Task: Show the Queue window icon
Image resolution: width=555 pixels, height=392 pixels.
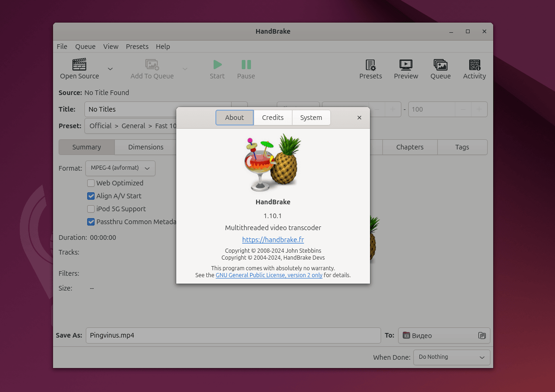Action: (440, 65)
